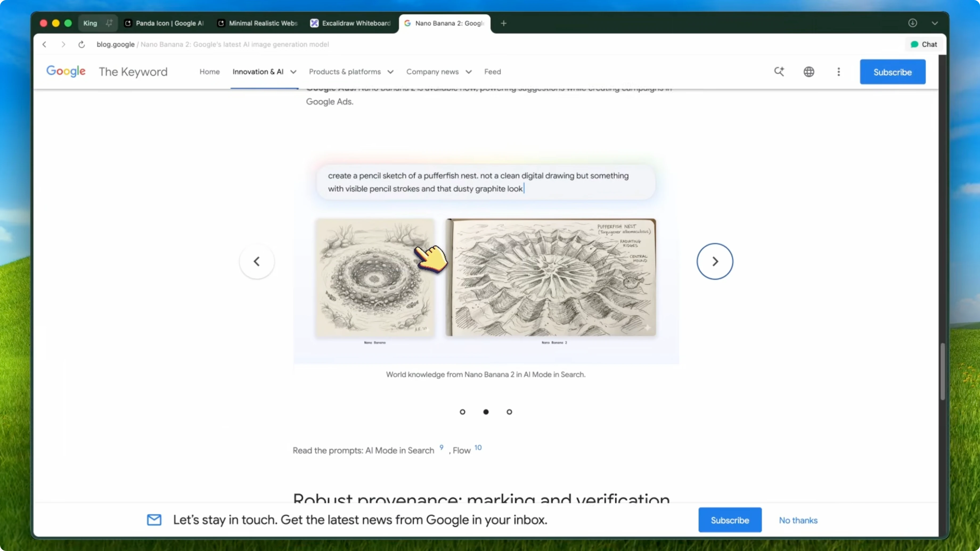
Task: Open a new tab with the plus icon
Action: pyautogui.click(x=503, y=23)
